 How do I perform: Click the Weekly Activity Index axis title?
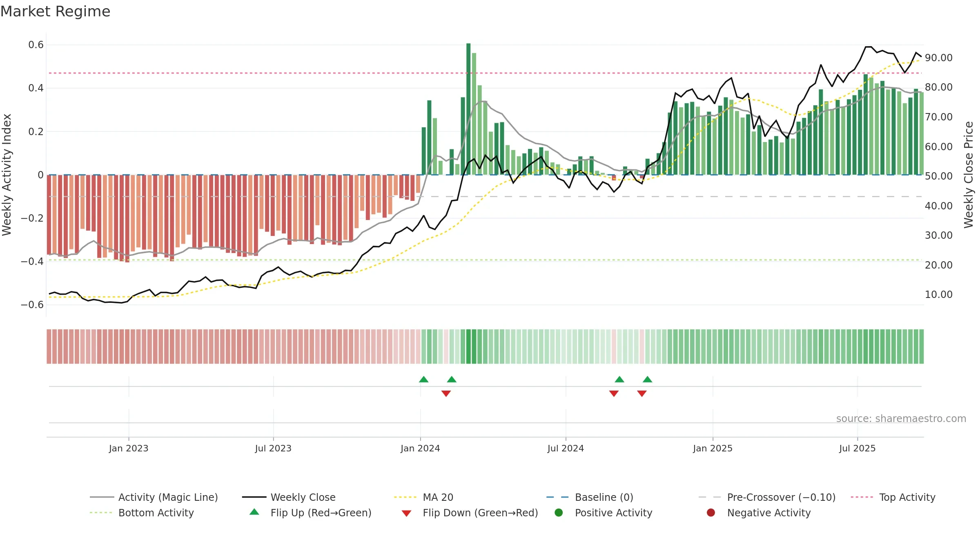pos(7,175)
